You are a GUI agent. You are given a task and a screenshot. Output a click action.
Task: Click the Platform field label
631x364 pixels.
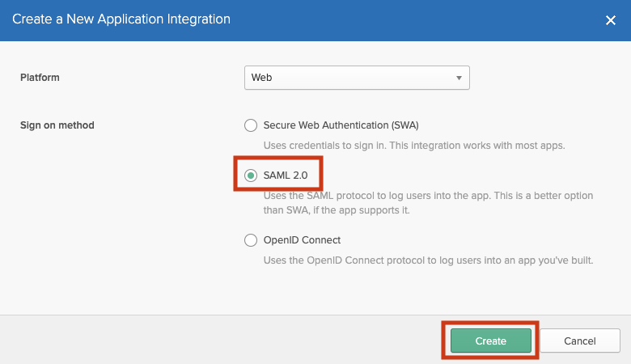(x=40, y=77)
